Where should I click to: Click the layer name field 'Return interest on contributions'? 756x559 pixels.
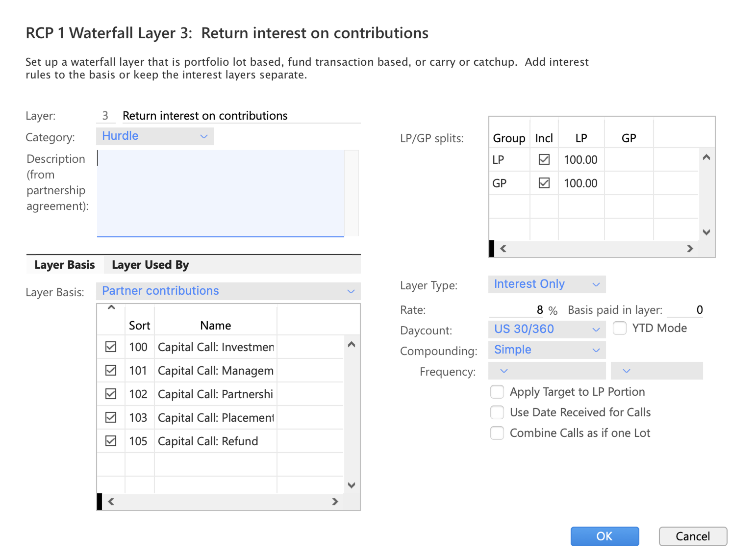coord(241,116)
